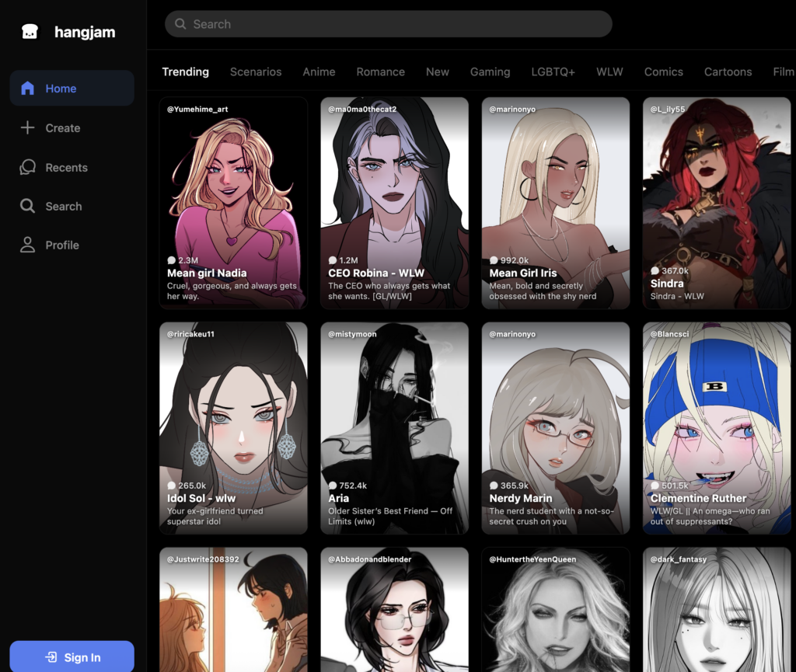Open the CEO Robina - WLW character card
Image resolution: width=796 pixels, height=672 pixels.
[x=394, y=202]
